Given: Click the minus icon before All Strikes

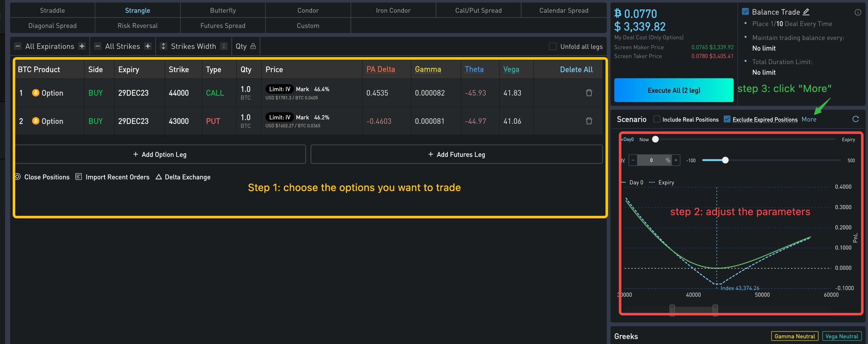Looking at the screenshot, I should point(98,46).
